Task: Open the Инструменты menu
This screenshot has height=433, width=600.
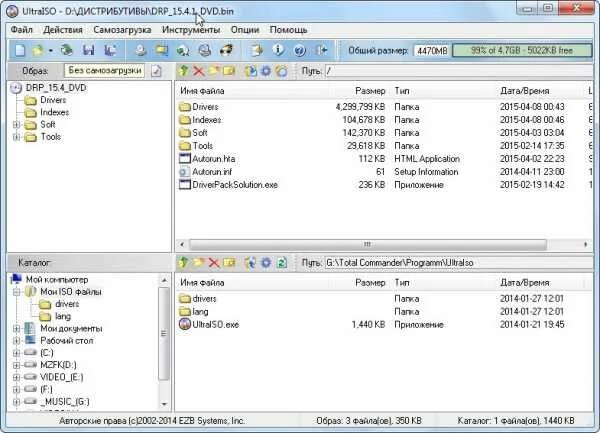Action: [x=191, y=29]
